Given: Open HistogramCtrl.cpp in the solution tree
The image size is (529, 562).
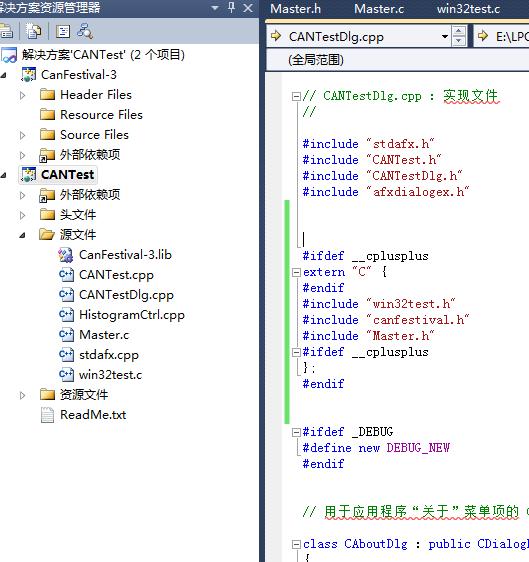Looking at the screenshot, I should [132, 315].
